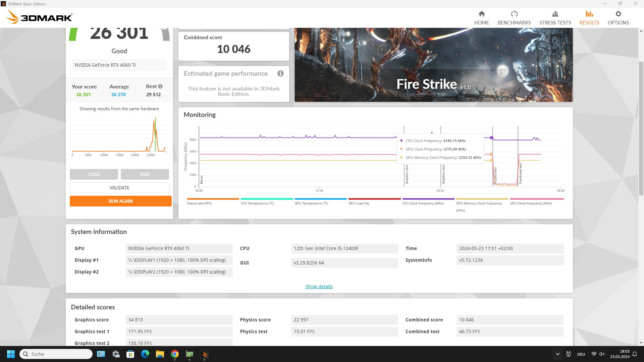Go to Benchmarks gauge icon
The image size is (644, 362).
514,14
